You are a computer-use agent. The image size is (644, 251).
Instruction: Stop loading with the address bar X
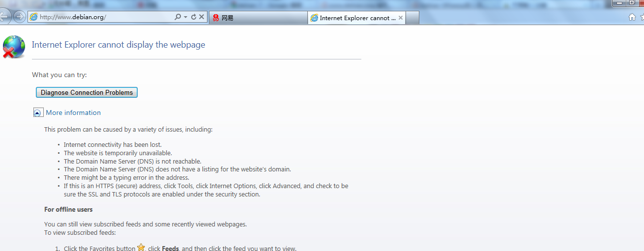201,17
